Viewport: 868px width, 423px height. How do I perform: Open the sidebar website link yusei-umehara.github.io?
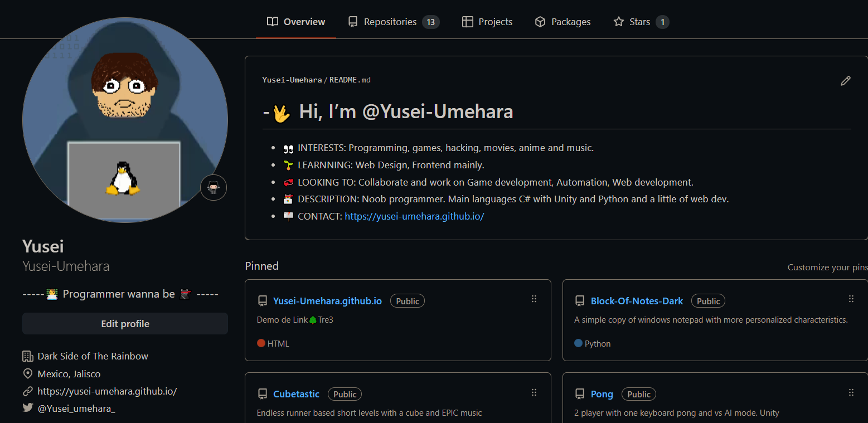click(107, 391)
